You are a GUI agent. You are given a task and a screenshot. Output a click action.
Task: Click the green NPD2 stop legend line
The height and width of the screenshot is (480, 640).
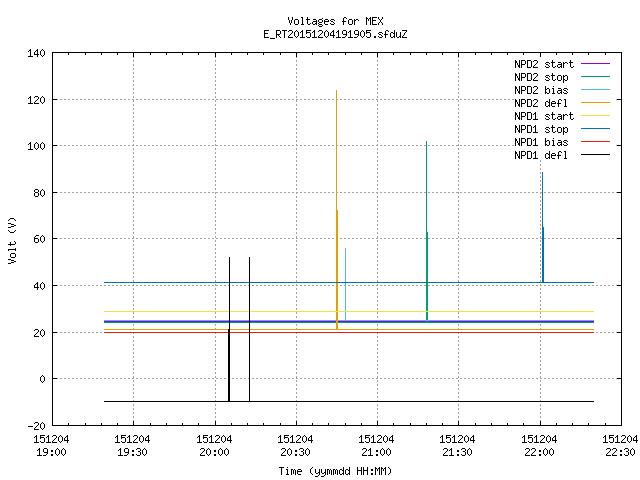(x=595, y=77)
